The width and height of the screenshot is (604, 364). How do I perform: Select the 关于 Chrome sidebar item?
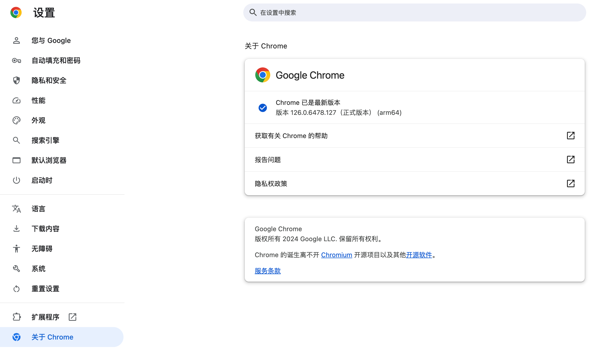62,337
